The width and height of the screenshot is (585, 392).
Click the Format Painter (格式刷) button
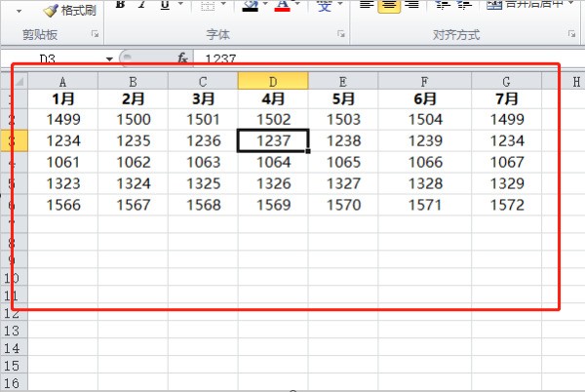tap(70, 9)
